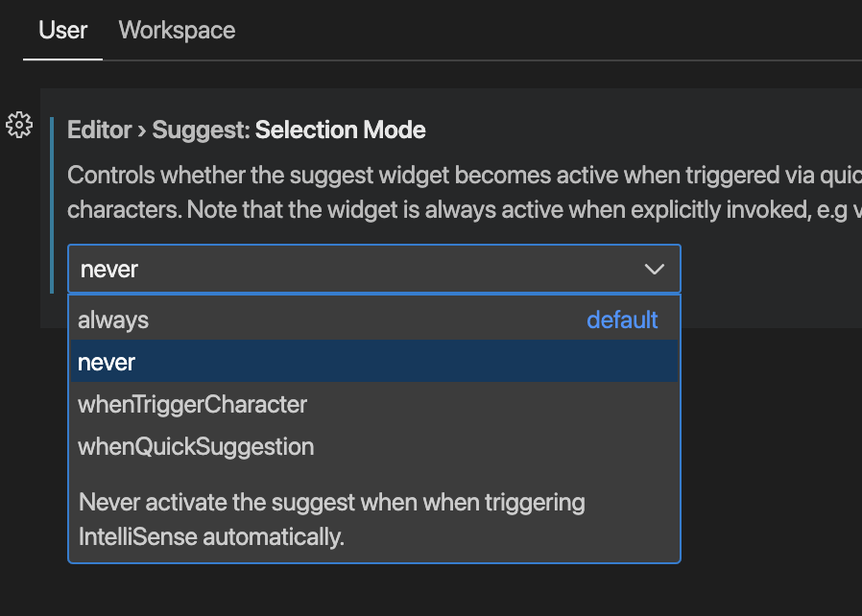Click the underline indicator beneath the User tab
Screen dimensions: 862x616
click(x=61, y=58)
